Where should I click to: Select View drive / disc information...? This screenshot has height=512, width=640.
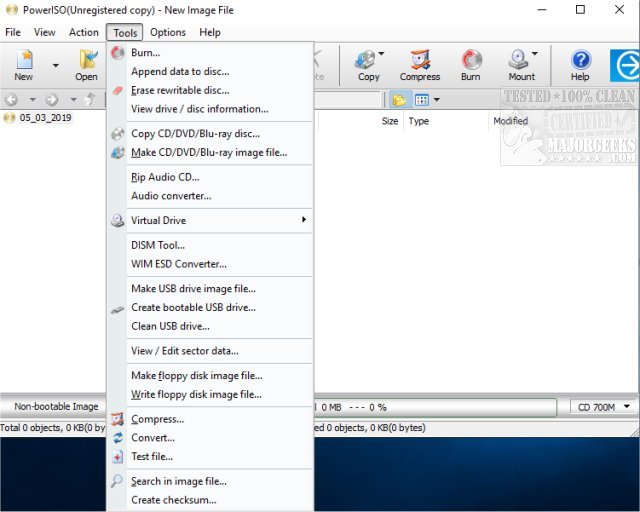211,109
